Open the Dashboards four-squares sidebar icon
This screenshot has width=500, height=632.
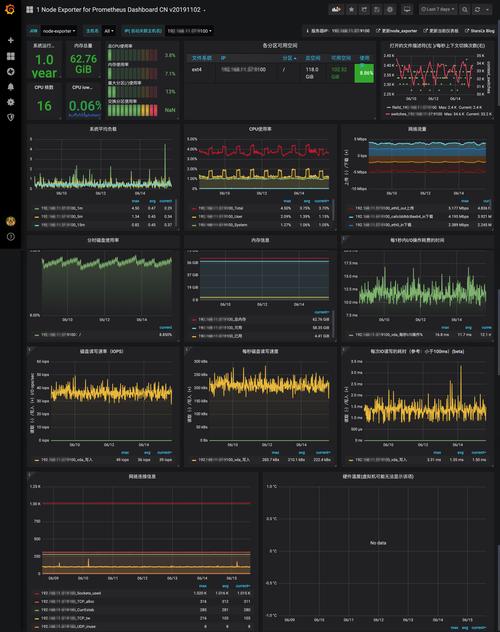[x=11, y=56]
